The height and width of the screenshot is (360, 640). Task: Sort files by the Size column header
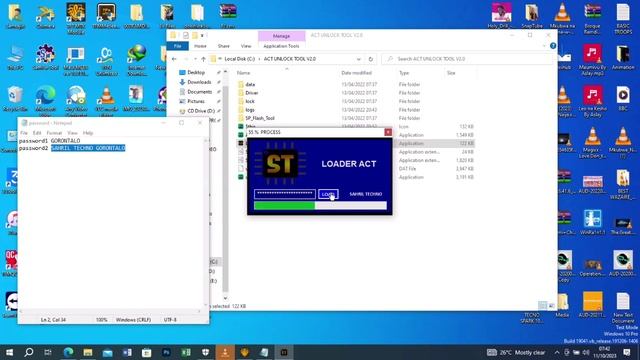[x=451, y=73]
